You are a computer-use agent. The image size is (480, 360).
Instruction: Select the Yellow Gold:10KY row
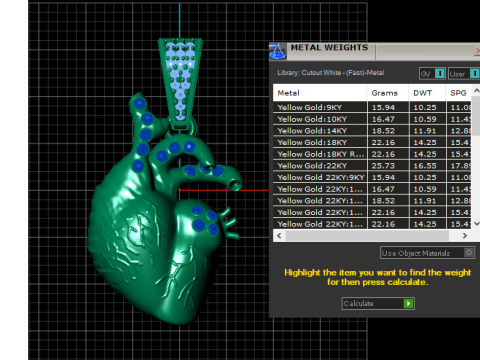pos(372,119)
